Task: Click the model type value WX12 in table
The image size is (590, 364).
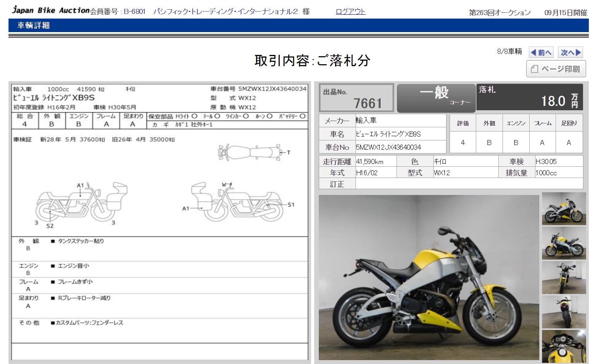Action: 442,173
